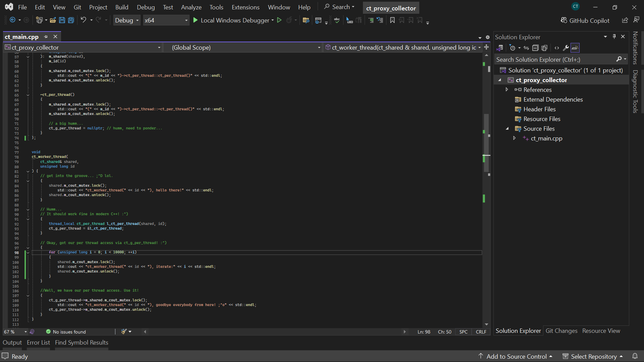The height and width of the screenshot is (362, 644).
Task: Open the Debug configuration dropdown
Action: (127, 20)
